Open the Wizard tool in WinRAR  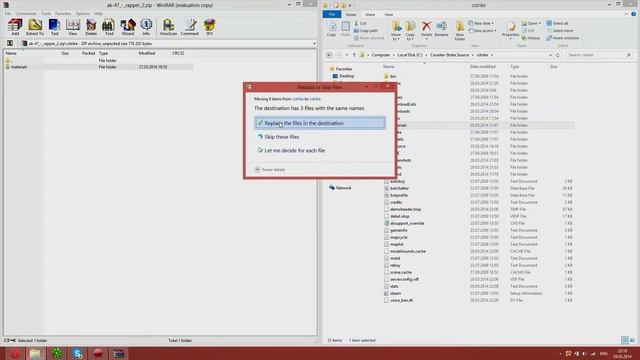(x=128, y=27)
